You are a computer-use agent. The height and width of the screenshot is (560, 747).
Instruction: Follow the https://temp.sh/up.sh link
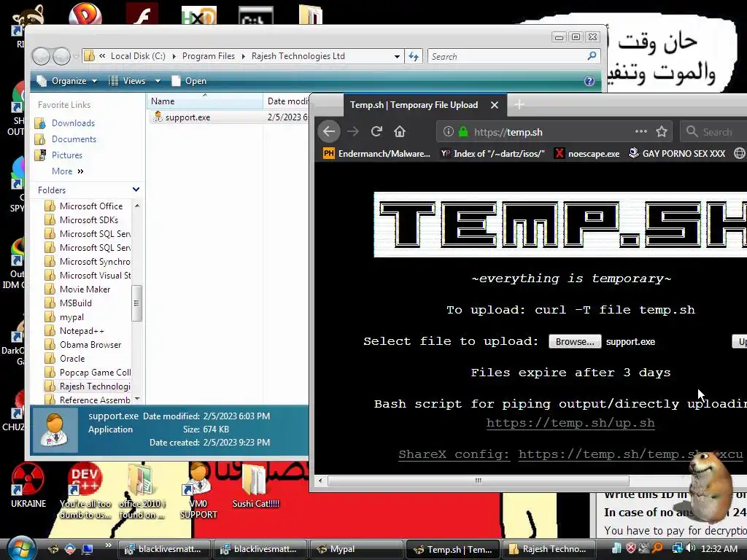(x=570, y=423)
